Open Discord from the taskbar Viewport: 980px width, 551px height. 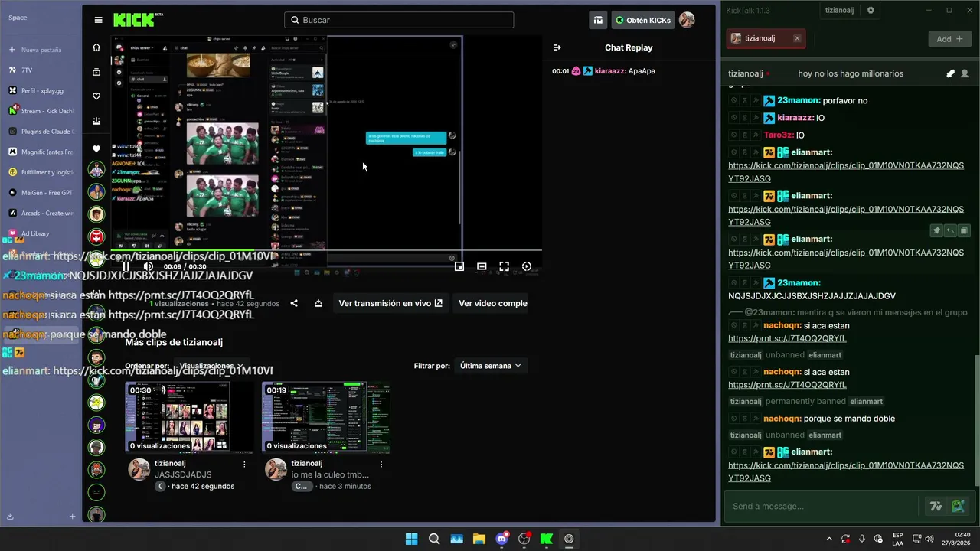pyautogui.click(x=501, y=539)
